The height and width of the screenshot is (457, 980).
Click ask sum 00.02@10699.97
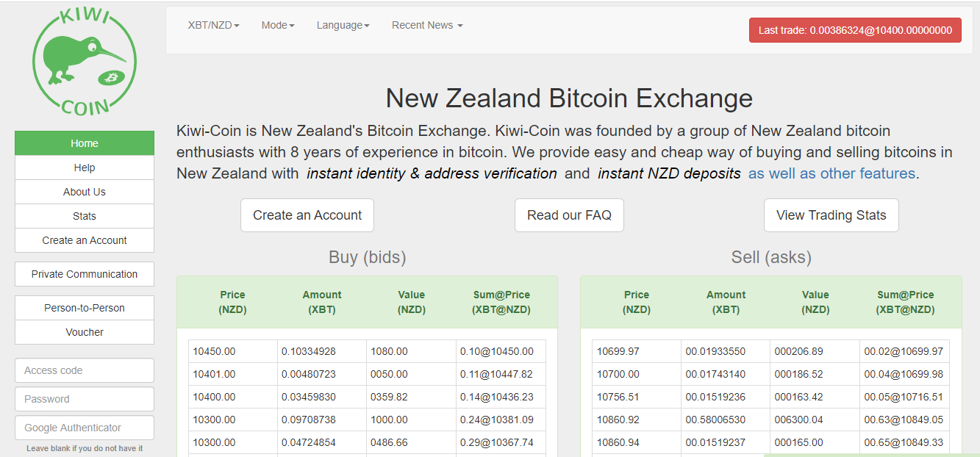click(905, 351)
